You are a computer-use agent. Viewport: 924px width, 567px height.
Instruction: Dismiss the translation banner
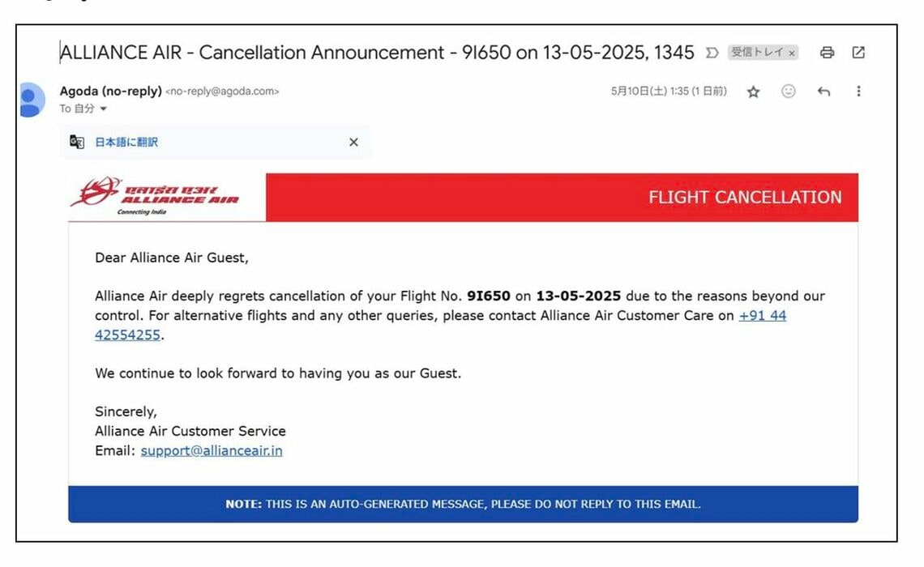[353, 142]
